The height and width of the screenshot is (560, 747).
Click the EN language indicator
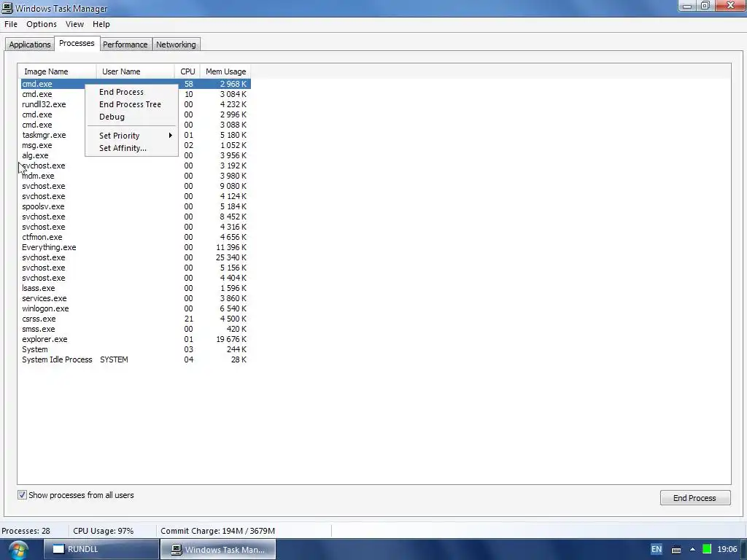(656, 549)
